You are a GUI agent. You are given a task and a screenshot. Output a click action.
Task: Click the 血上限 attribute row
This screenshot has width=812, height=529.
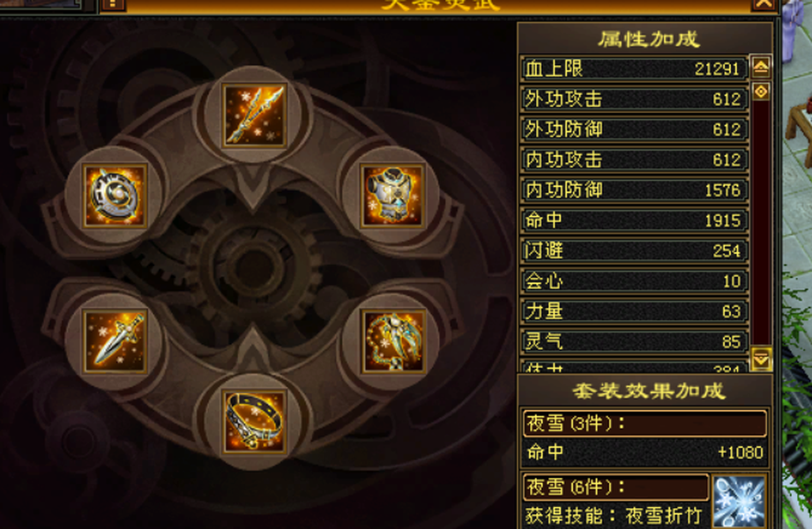point(634,69)
